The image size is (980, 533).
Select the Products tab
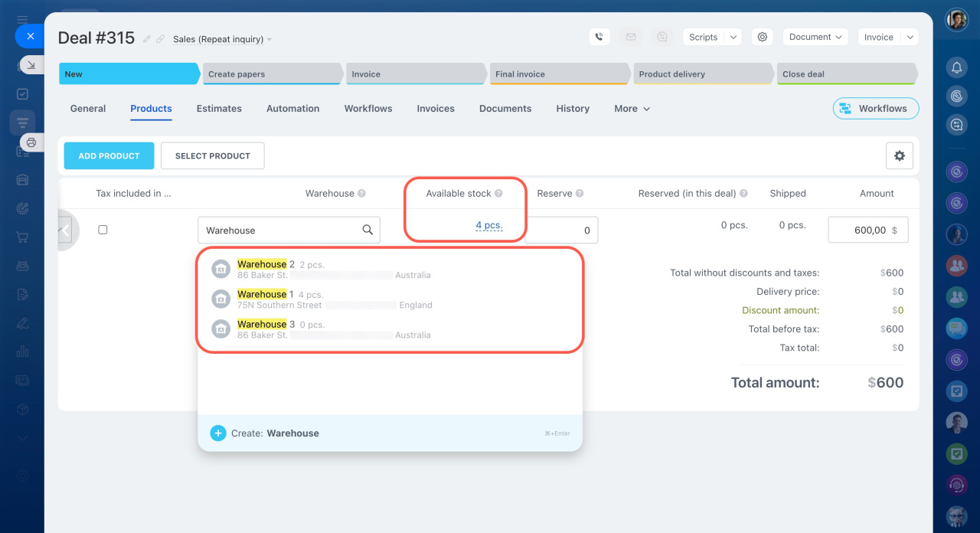[151, 109]
